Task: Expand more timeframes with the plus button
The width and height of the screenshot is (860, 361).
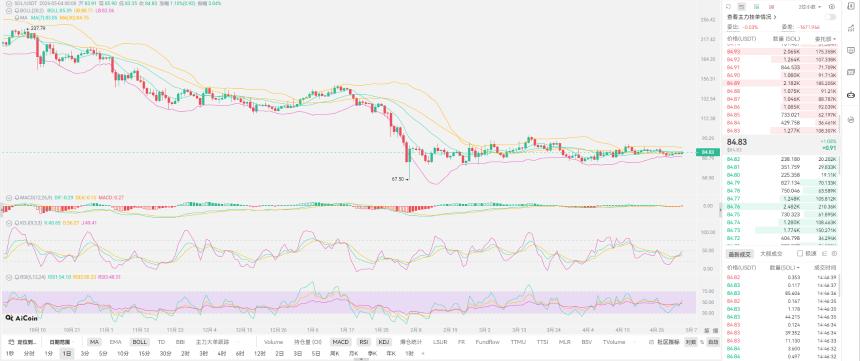Action: pyautogui.click(x=423, y=353)
